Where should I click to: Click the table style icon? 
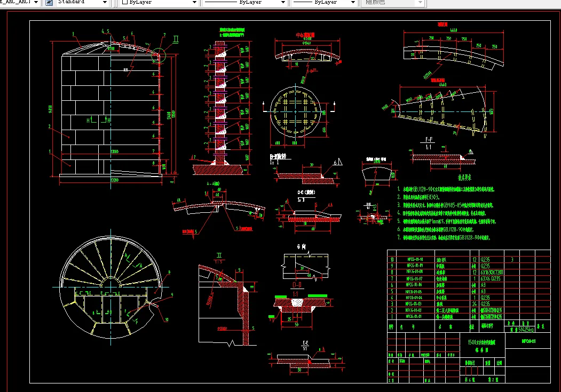click(49, 2)
